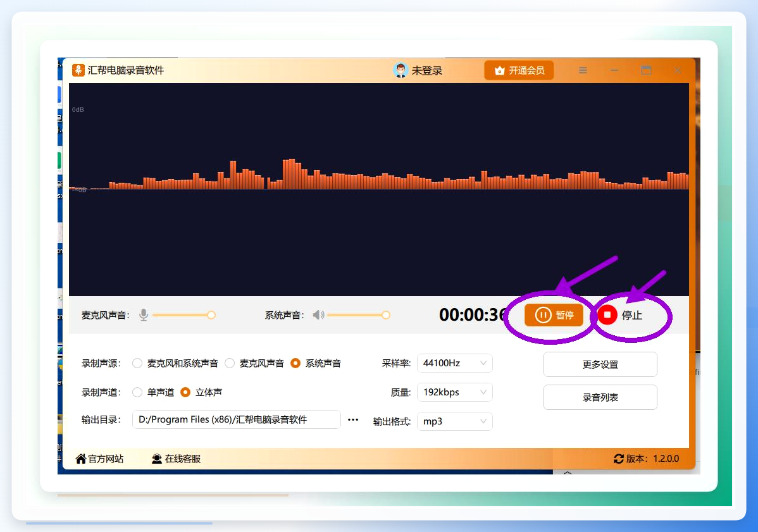Image resolution: width=758 pixels, height=532 pixels.
Task: Open 更多设置 settings
Action: [600, 364]
